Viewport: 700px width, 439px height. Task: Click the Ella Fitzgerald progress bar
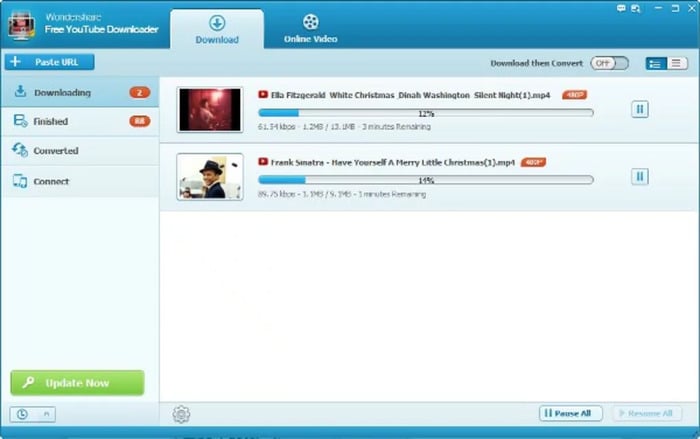click(426, 113)
